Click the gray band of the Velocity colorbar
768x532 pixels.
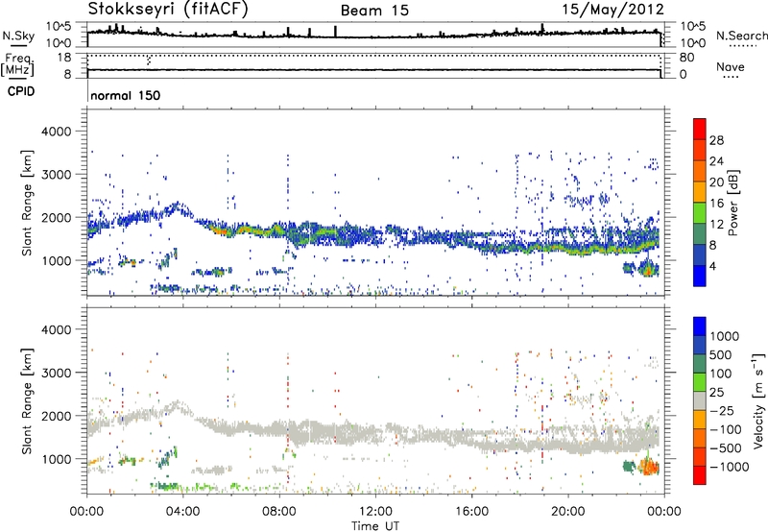coord(700,401)
